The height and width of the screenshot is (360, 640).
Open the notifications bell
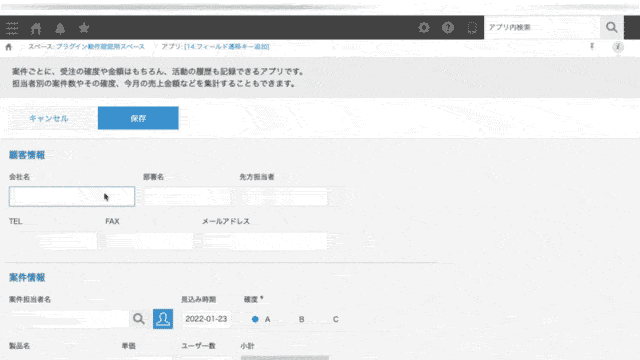coord(60,28)
